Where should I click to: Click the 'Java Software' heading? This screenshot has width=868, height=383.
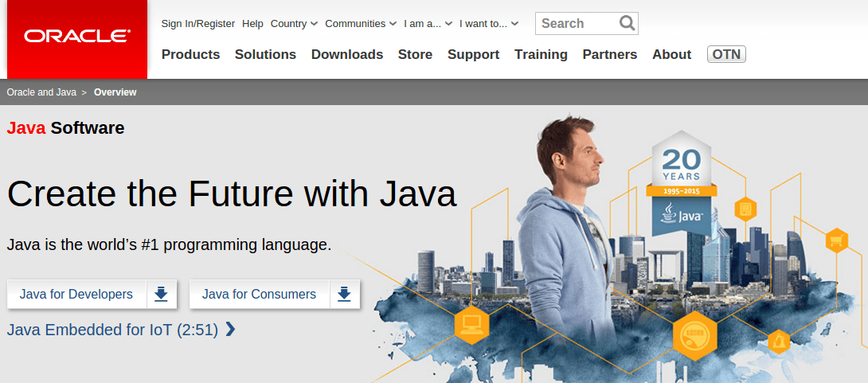point(65,128)
